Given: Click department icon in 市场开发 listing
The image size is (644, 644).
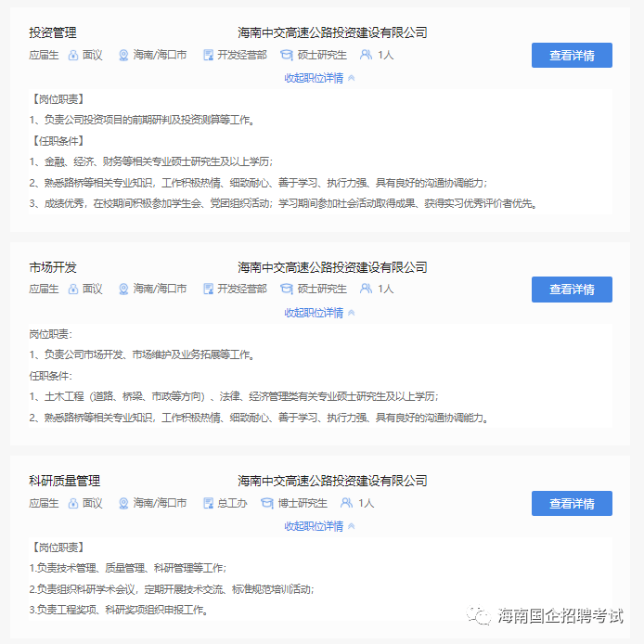Looking at the screenshot, I should (x=208, y=290).
